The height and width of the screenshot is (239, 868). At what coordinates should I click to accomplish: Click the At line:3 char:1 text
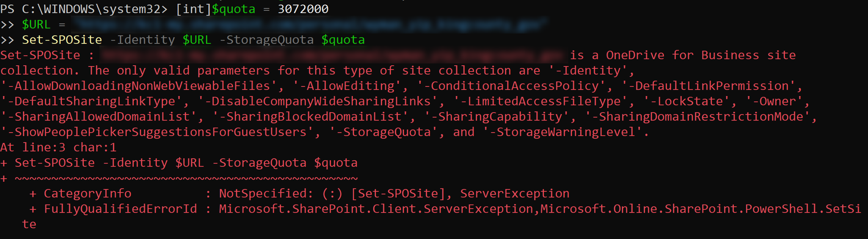tap(58, 147)
